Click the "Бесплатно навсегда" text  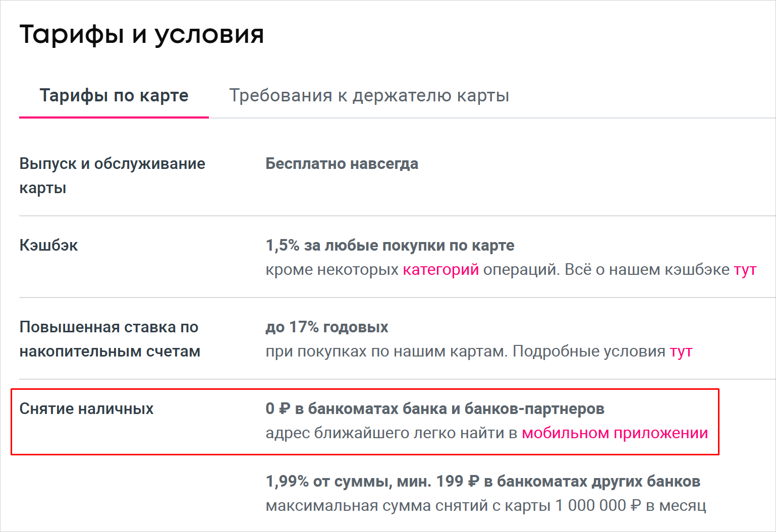(342, 164)
